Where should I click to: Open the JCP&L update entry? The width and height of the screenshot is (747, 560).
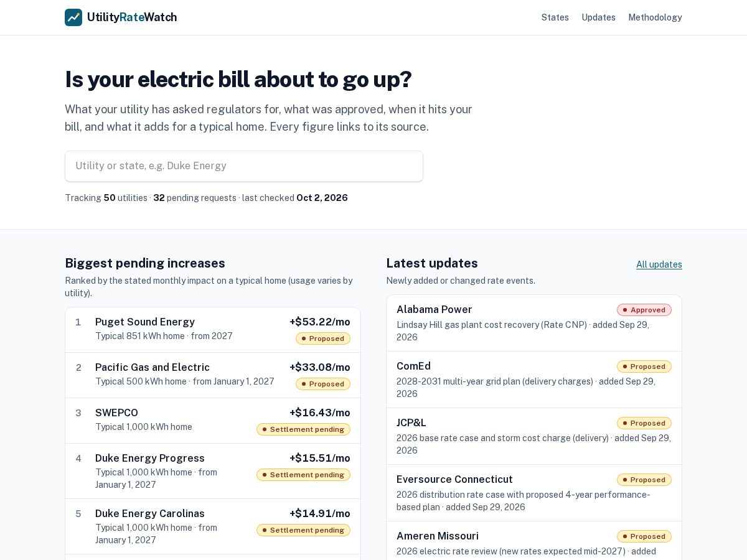pos(534,436)
